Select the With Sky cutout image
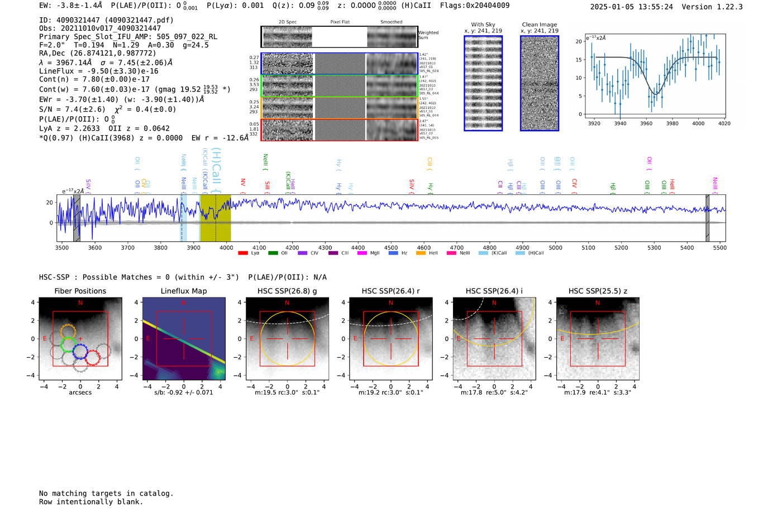Screen dimensions: 782x532 coord(483,83)
